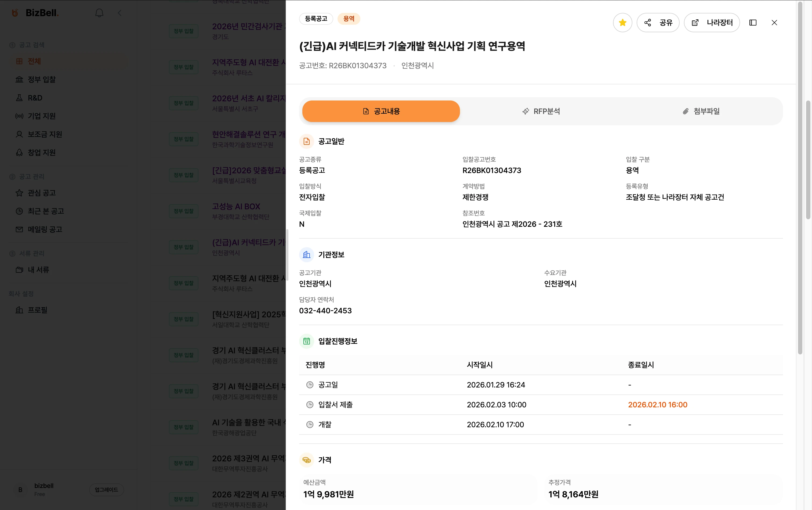812x510 pixels.
Task: Click the 공유 share button
Action: pyautogui.click(x=658, y=23)
